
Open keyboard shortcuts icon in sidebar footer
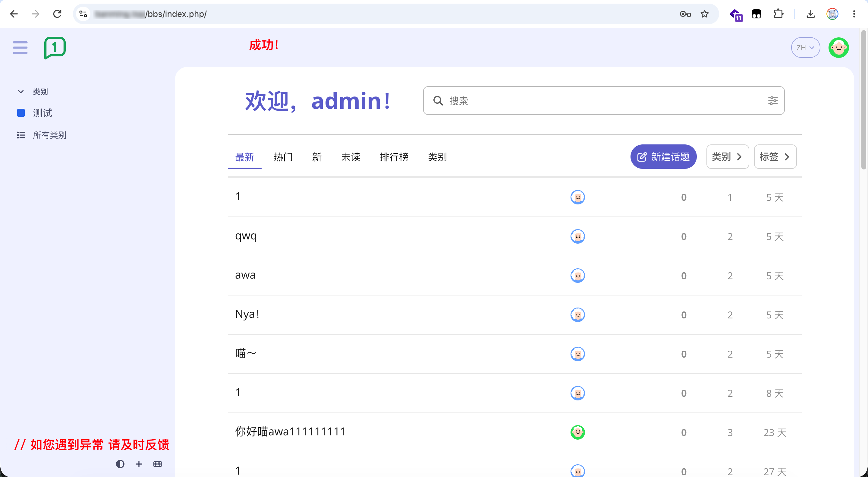point(157,464)
